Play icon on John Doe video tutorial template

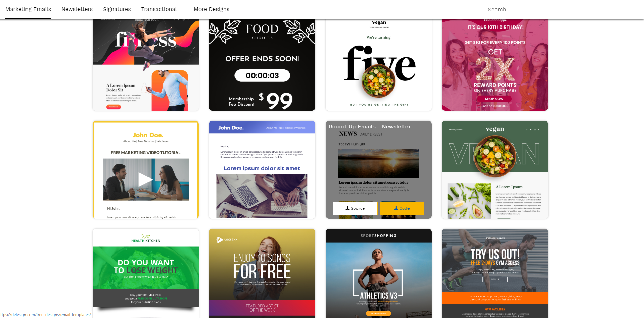[x=145, y=180]
